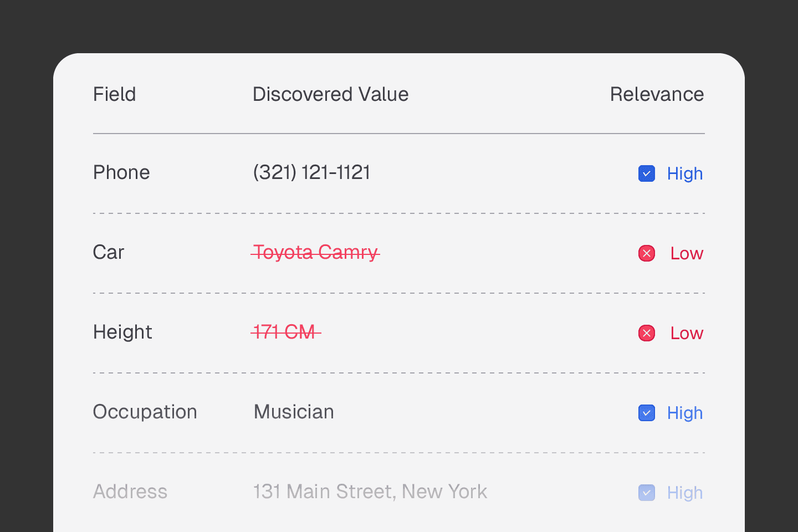Screen dimensions: 798x532
Task: Click the High label in Phone row
Action: (684, 173)
